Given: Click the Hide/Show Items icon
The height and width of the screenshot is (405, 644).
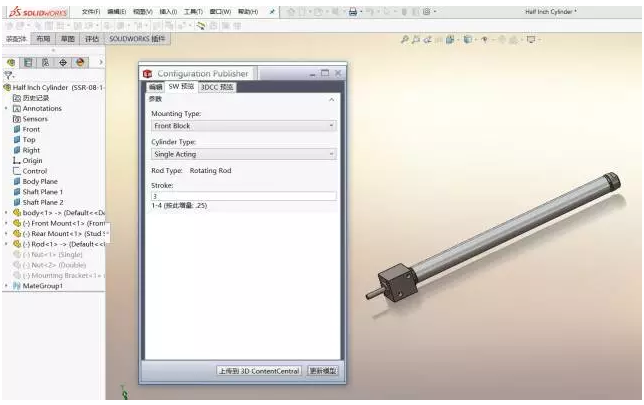Looking at the screenshot, I should pyautogui.click(x=485, y=39).
